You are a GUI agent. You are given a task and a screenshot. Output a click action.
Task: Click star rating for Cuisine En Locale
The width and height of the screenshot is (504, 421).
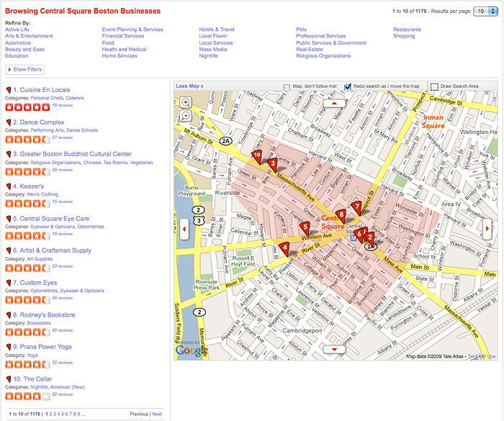pos(27,107)
